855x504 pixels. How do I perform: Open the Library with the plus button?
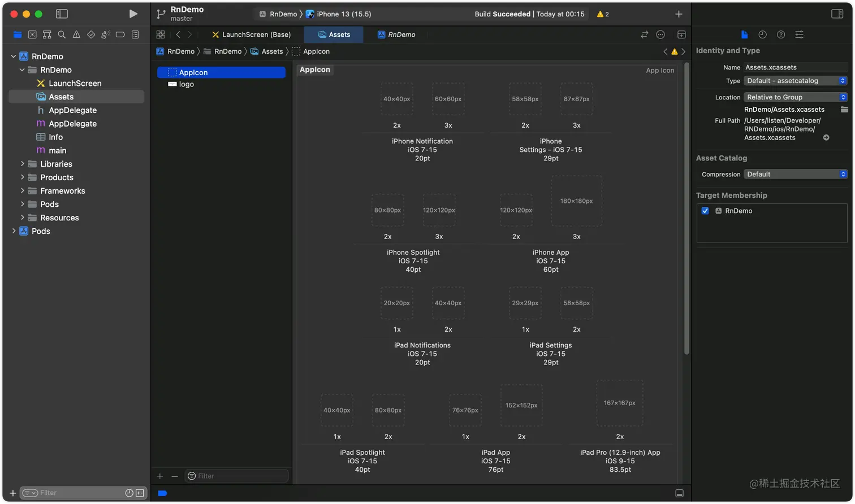[x=679, y=14]
